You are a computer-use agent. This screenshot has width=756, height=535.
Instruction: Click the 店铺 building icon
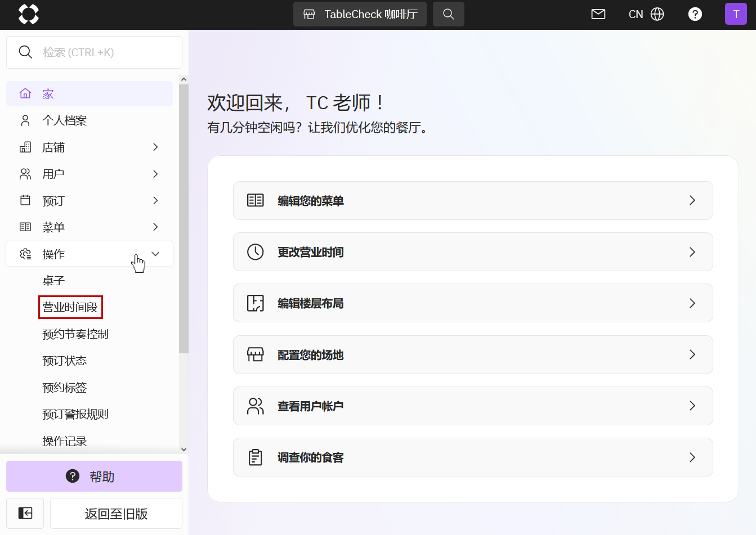pos(25,147)
